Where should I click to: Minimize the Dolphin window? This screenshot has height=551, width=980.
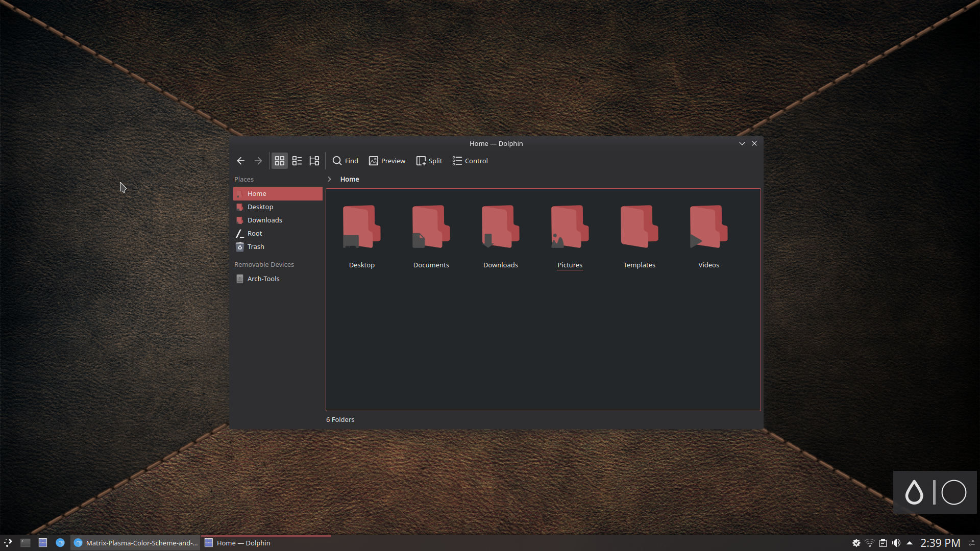[742, 143]
